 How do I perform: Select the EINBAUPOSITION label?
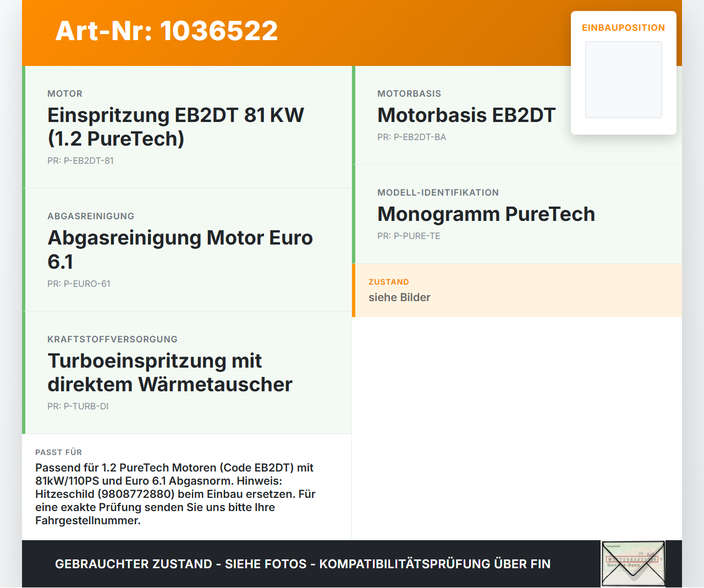click(x=624, y=27)
